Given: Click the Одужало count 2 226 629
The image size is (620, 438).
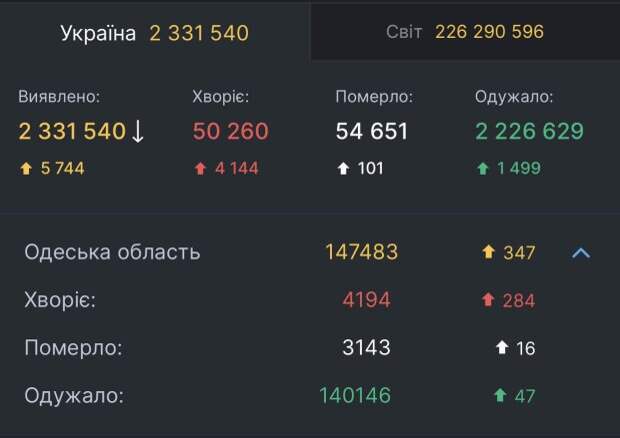Looking at the screenshot, I should [x=529, y=131].
